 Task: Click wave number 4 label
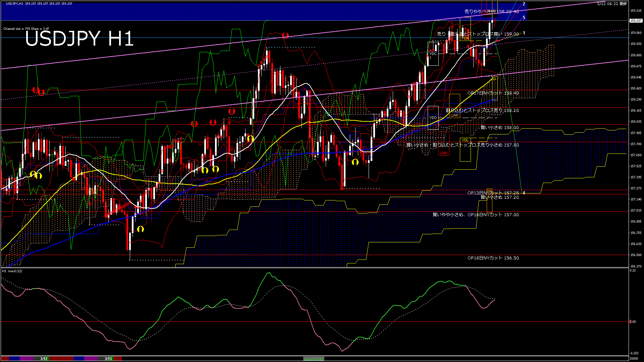click(524, 193)
